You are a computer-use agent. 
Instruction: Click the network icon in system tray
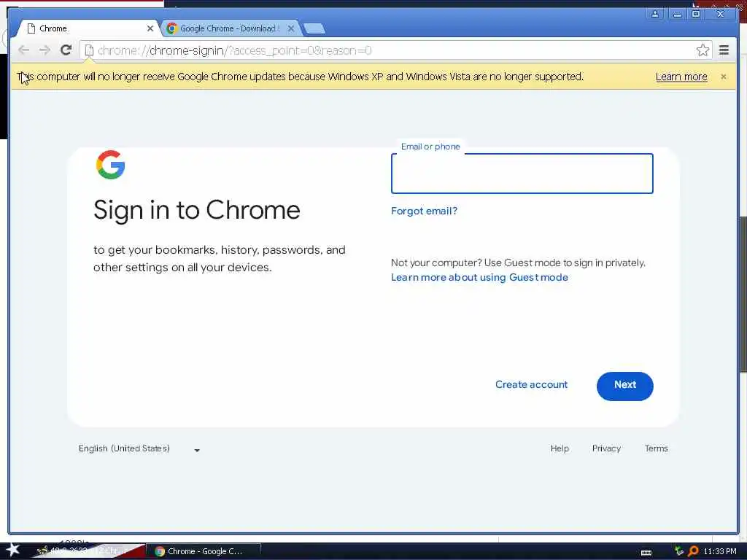tap(679, 551)
